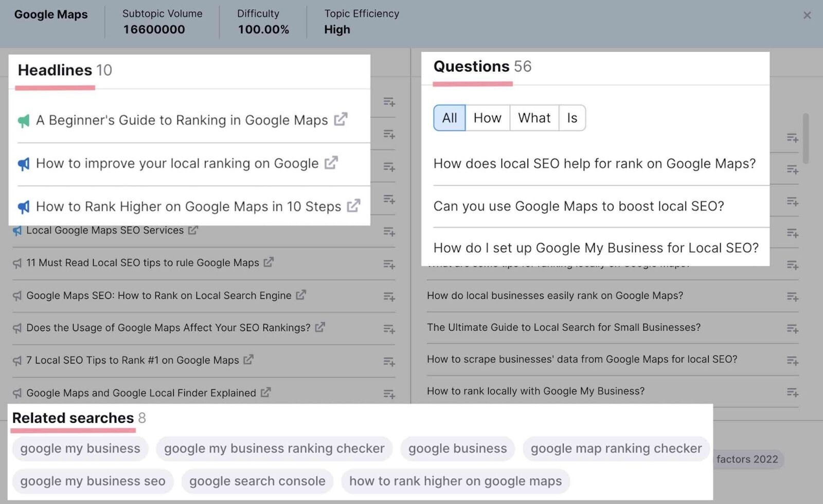Click the "google map ranking checker" chip
Screen dimensions: 823x504
click(x=616, y=448)
